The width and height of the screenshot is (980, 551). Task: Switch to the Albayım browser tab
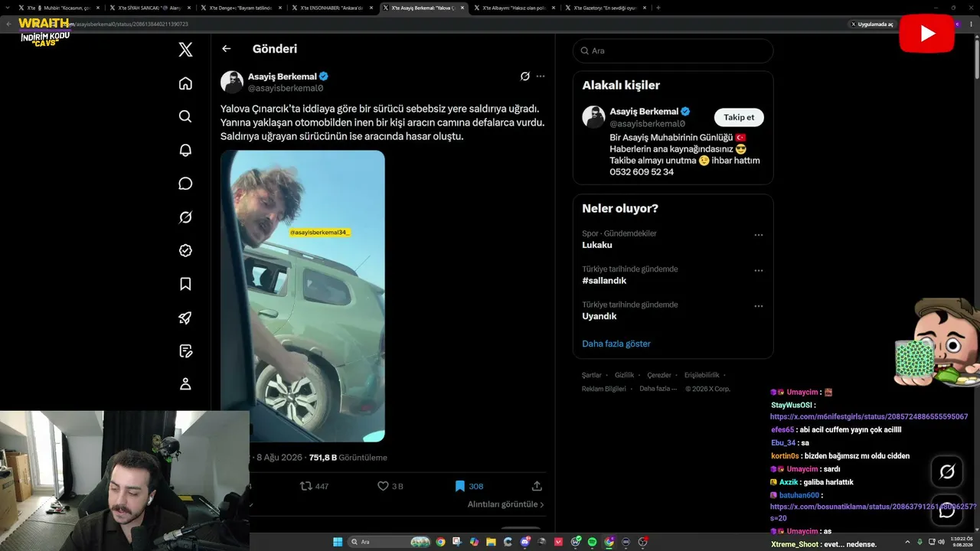514,8
